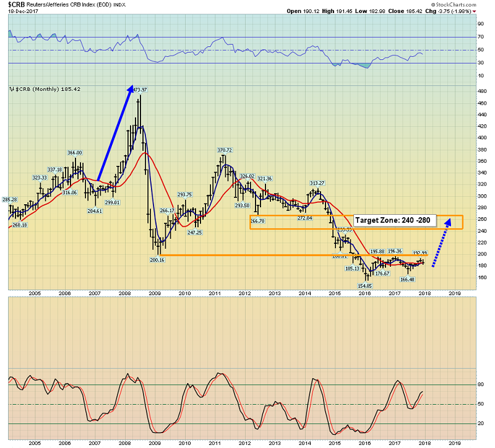Click year 2011 on the bottom stochastic axis

[215, 443]
